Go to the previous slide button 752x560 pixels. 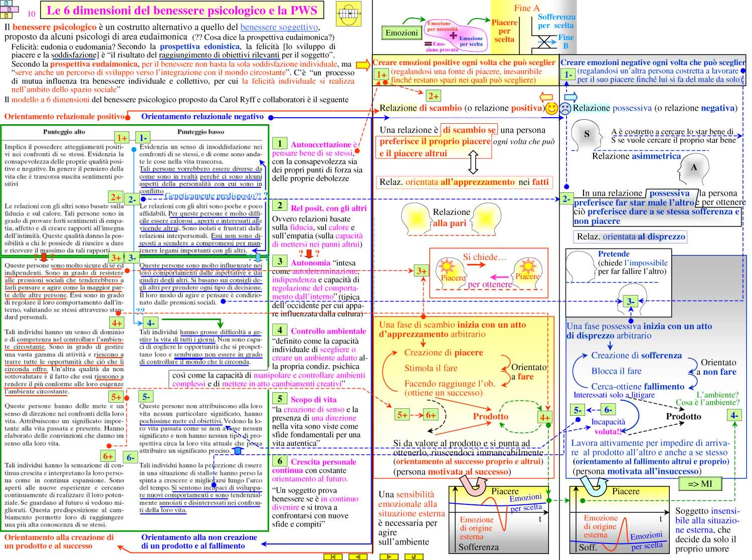pos(357,556)
